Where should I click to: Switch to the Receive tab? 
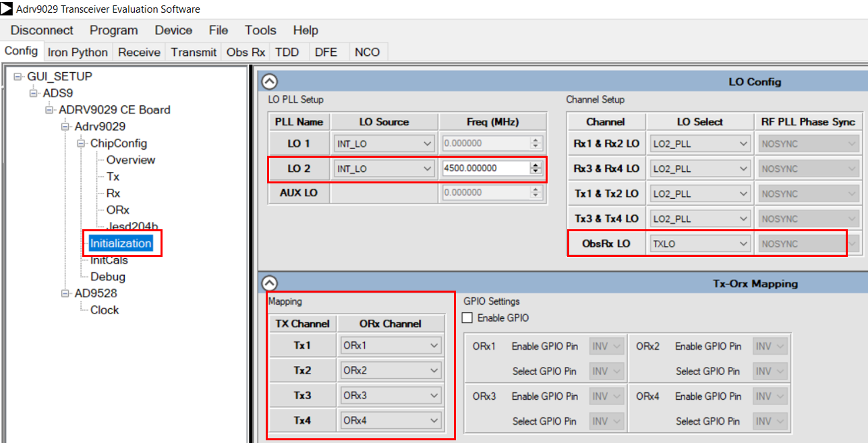click(x=139, y=52)
